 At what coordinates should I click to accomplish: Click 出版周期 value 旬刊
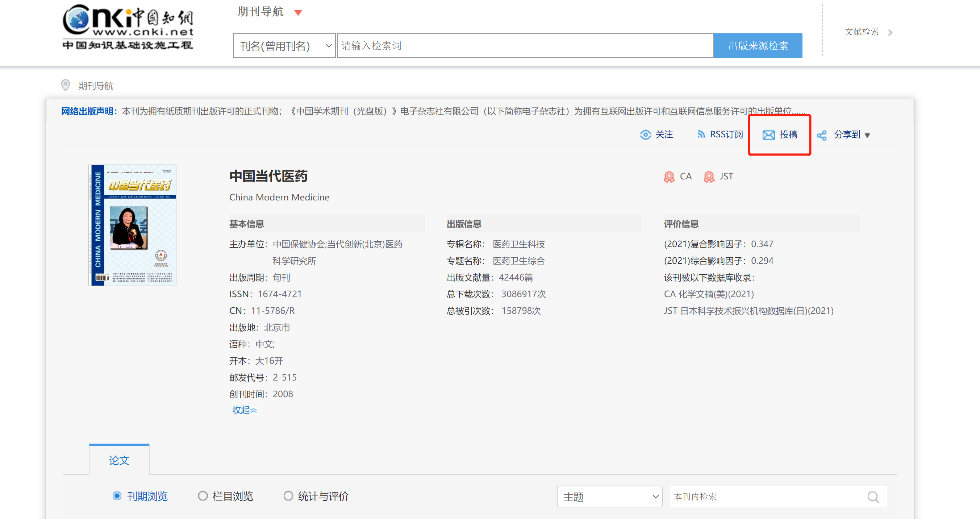pyautogui.click(x=282, y=277)
